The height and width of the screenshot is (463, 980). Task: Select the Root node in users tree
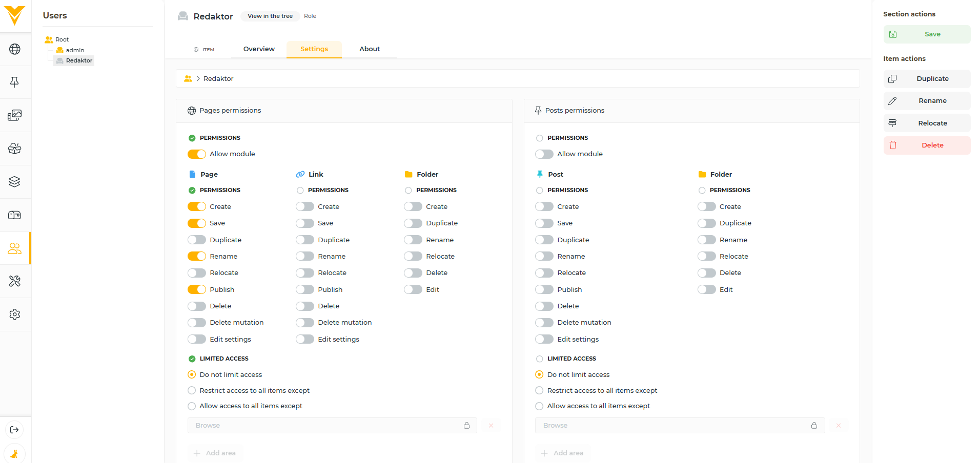[x=62, y=39]
